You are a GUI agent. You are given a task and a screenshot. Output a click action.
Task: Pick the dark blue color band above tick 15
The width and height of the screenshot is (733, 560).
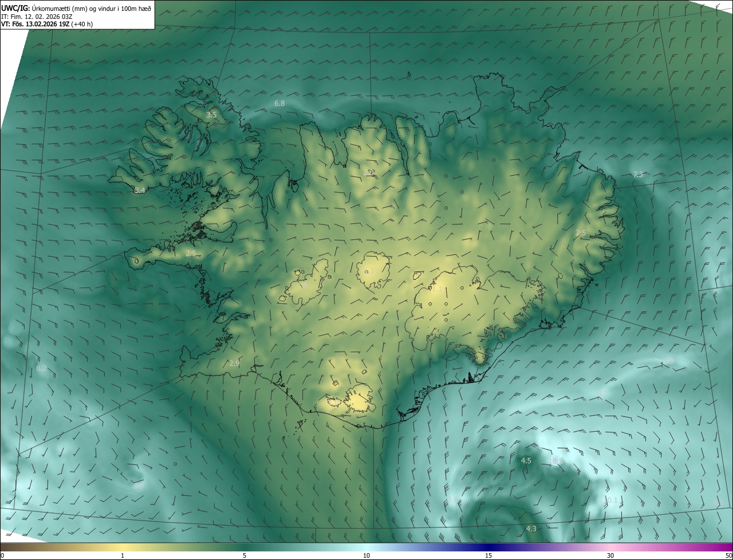(488, 547)
